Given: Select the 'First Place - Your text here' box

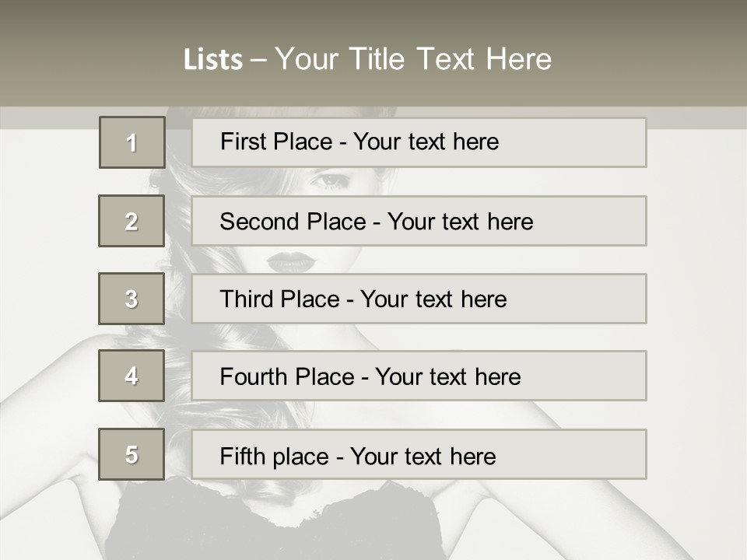Looking at the screenshot, I should click(419, 142).
